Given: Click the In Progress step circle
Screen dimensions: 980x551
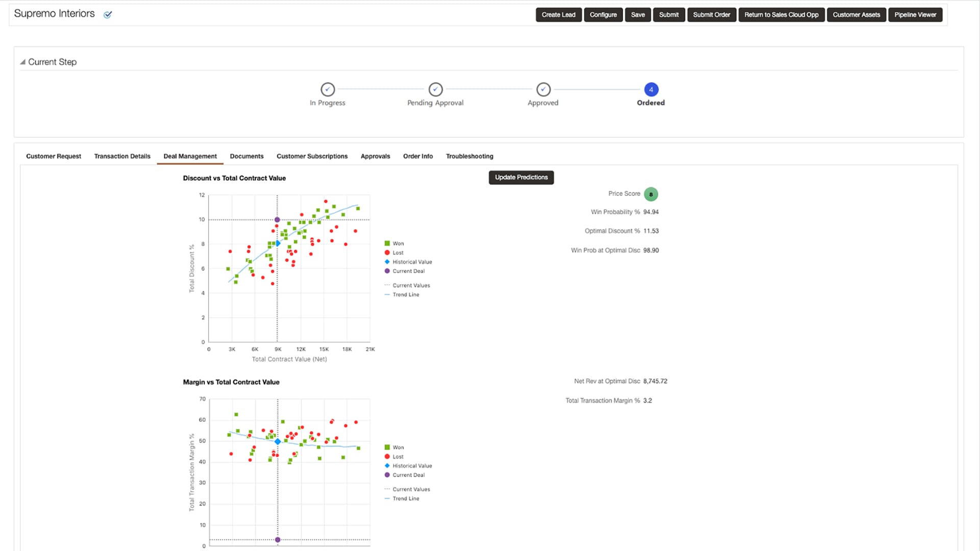Looking at the screenshot, I should (328, 89).
